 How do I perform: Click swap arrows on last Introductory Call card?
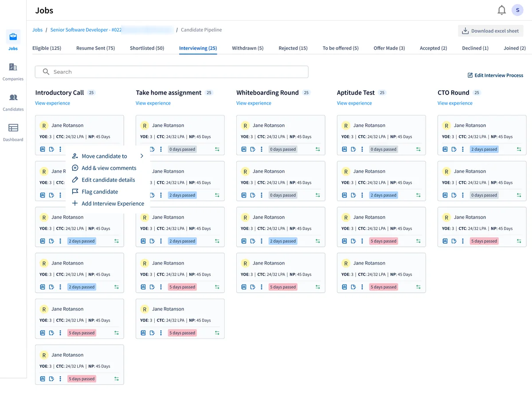pos(117,379)
